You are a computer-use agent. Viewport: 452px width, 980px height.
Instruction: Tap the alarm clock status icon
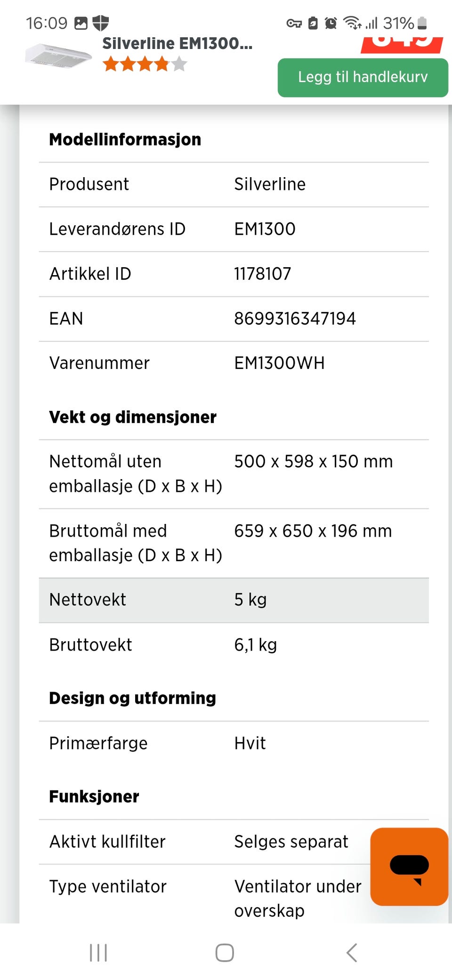pos(331,23)
